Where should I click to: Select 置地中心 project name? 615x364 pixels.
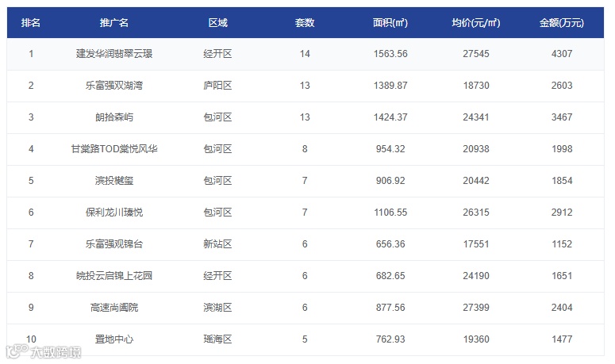[114, 339]
